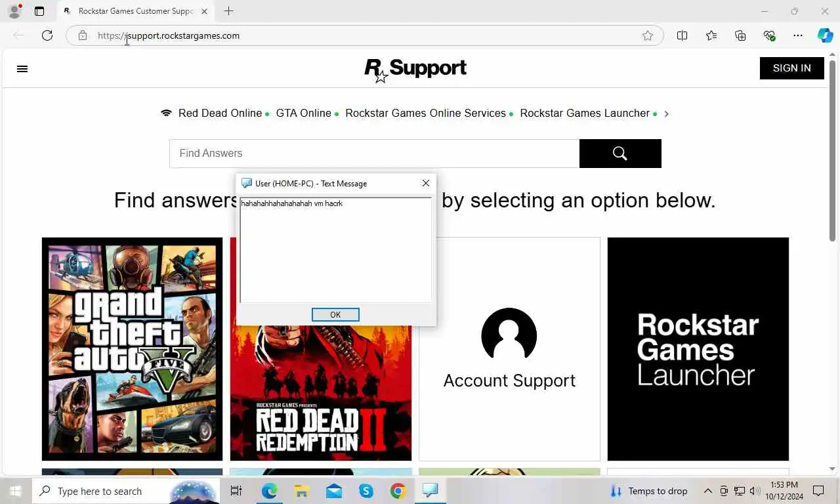
Task: Click the taskbar search box
Action: tap(125, 491)
